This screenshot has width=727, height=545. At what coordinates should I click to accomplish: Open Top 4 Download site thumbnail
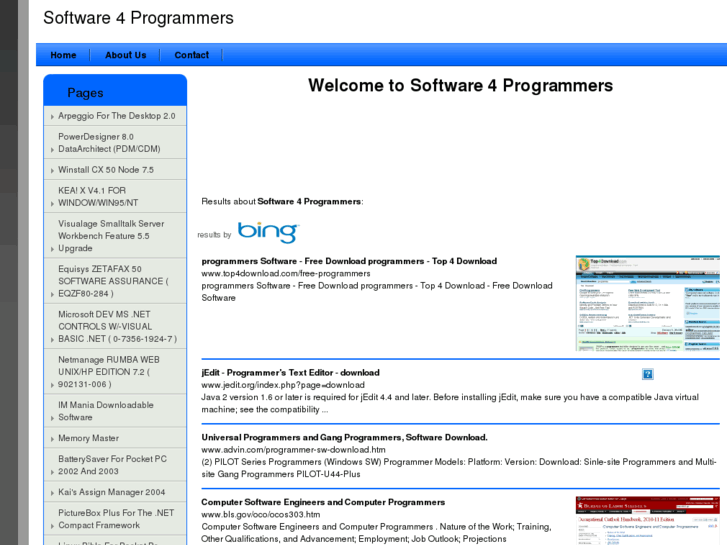[647, 303]
